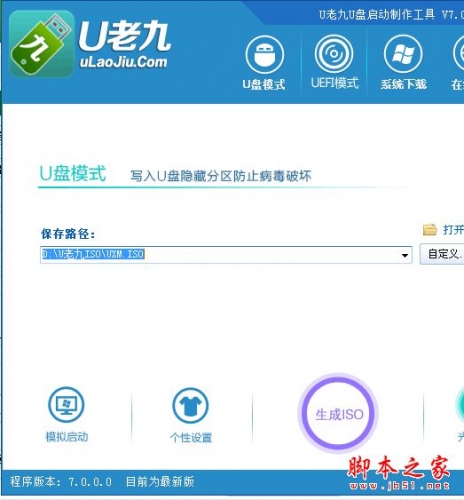Click the 系统下载 label under its icon

(x=404, y=84)
